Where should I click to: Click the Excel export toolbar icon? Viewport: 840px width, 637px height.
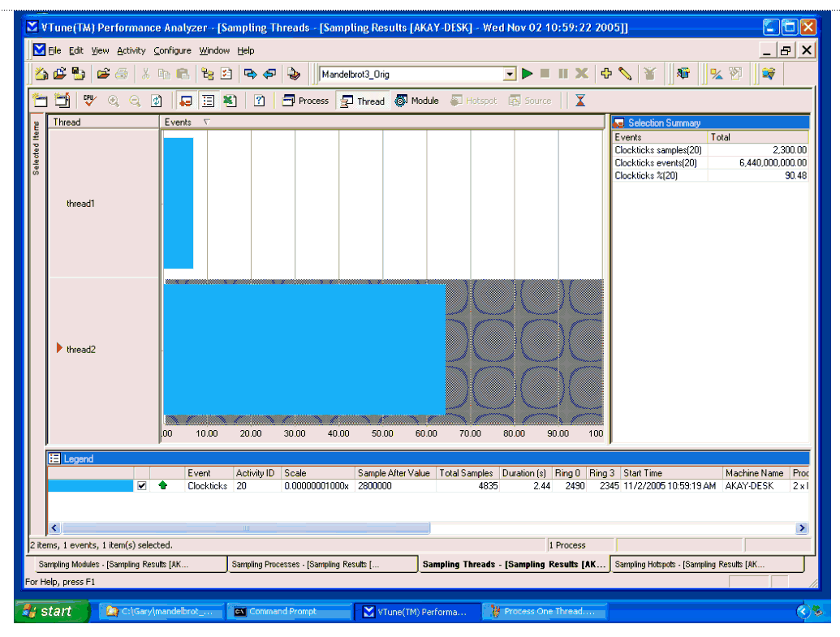(x=230, y=101)
